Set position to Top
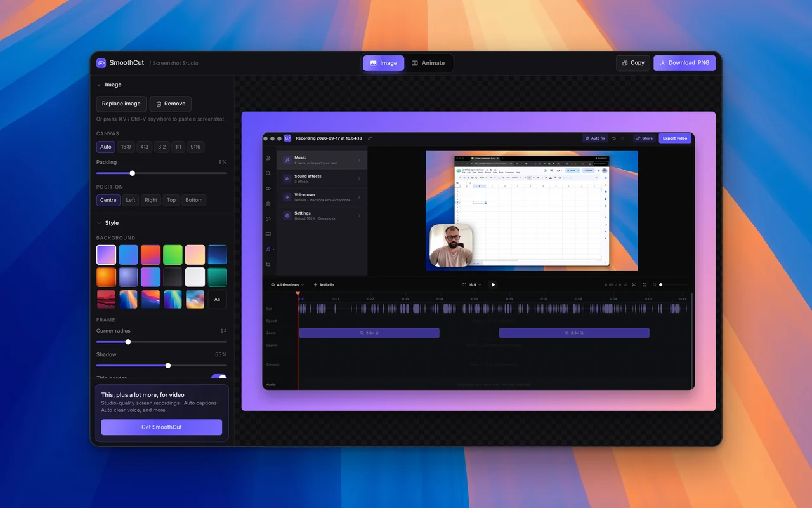This screenshot has width=812, height=508. tap(171, 200)
